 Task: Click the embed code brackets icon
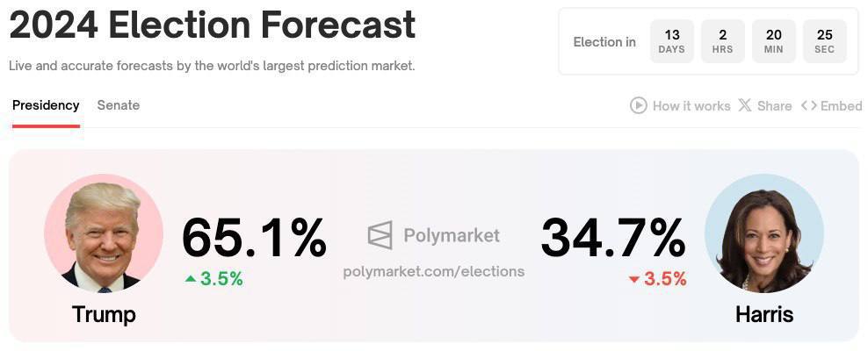[x=808, y=105]
